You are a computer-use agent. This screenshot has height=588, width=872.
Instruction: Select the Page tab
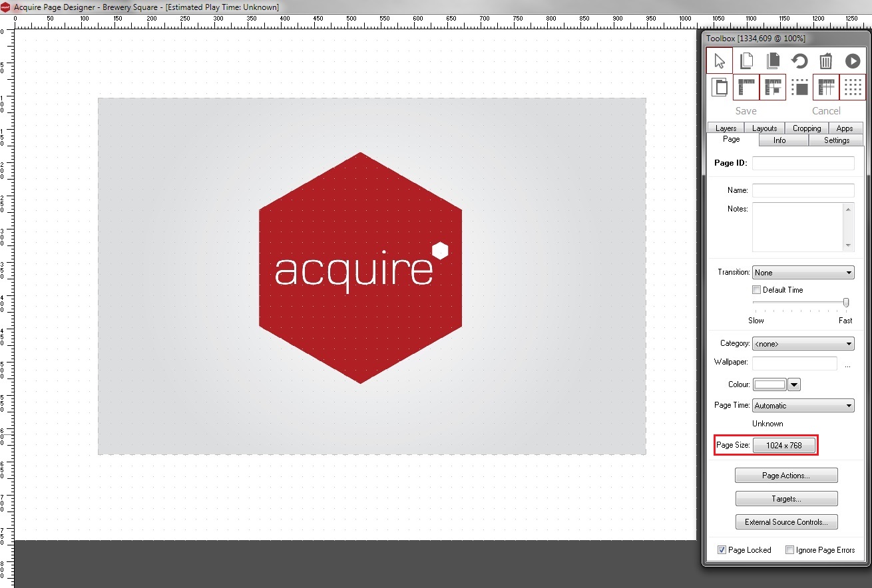pos(732,139)
